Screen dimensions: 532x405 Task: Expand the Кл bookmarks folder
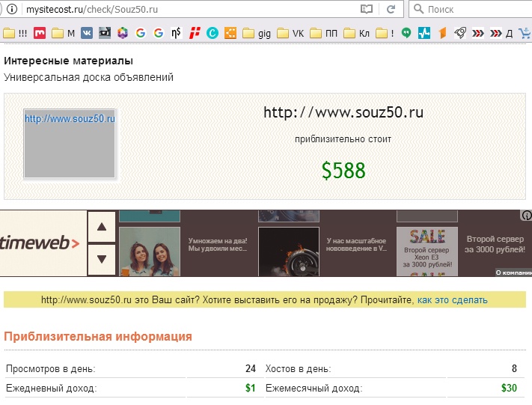(x=357, y=33)
